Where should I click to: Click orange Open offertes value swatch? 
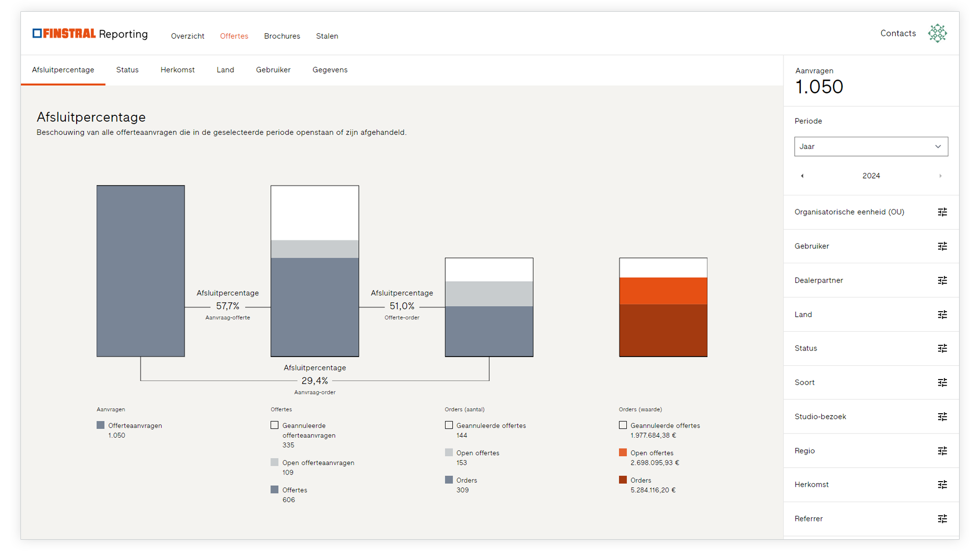click(623, 453)
